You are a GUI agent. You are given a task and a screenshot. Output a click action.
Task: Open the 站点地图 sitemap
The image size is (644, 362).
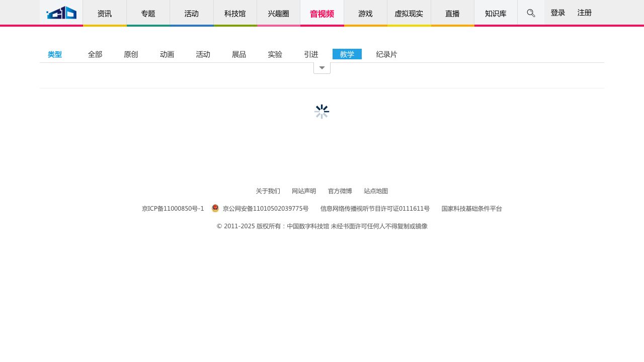coord(376,191)
